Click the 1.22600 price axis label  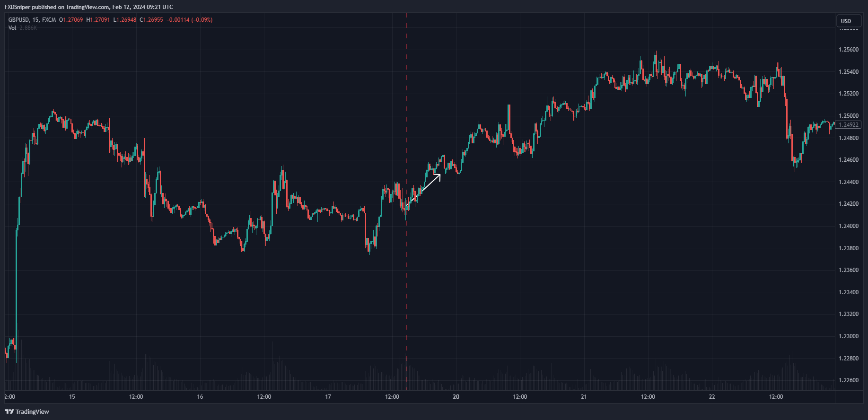849,380
